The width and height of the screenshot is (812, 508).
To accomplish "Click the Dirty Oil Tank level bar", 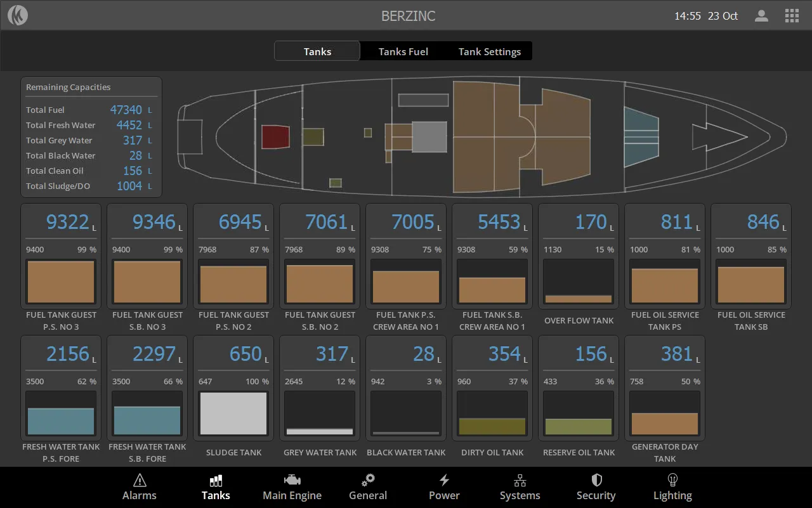I will 492,414.
